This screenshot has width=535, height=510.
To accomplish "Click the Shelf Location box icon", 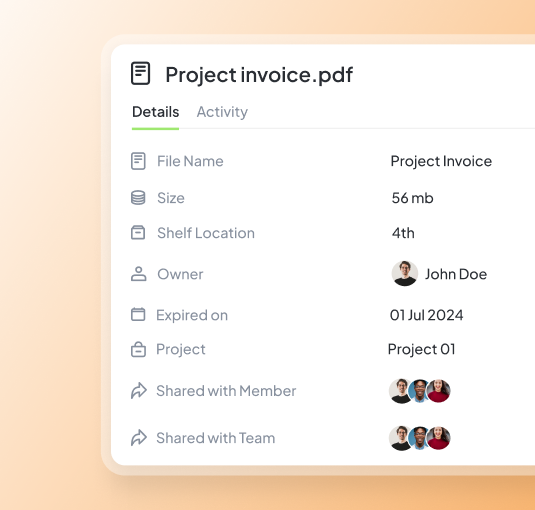I will pos(138,233).
